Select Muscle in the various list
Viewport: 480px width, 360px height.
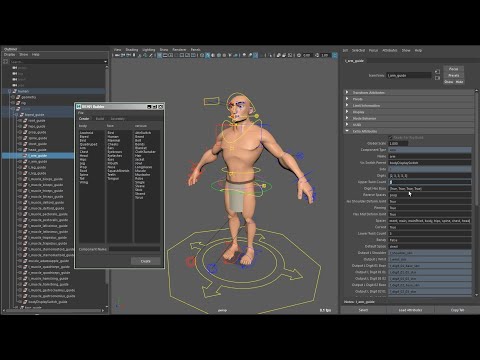[140, 171]
